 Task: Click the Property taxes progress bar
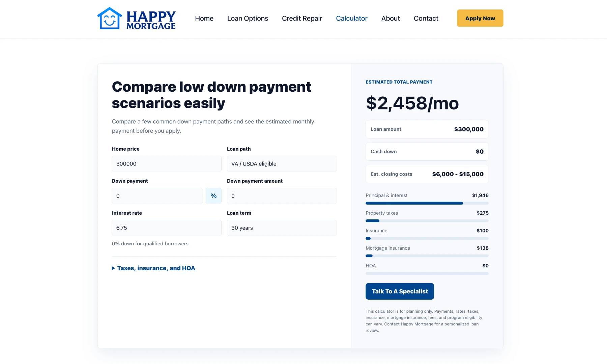pos(427,221)
